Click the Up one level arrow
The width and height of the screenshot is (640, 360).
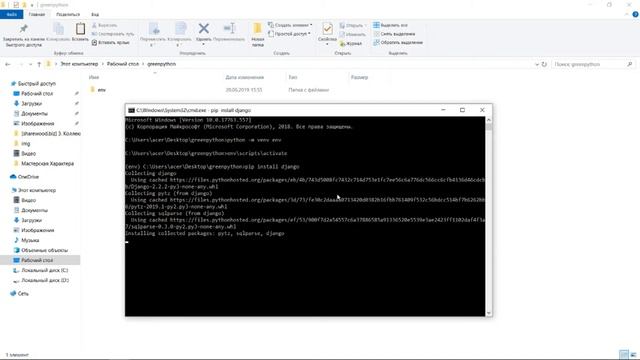39,64
